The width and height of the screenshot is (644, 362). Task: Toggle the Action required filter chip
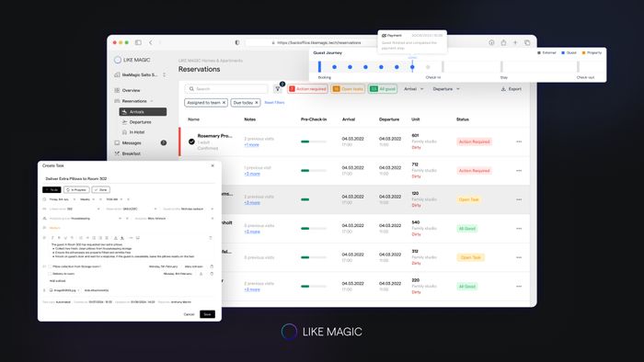point(307,88)
